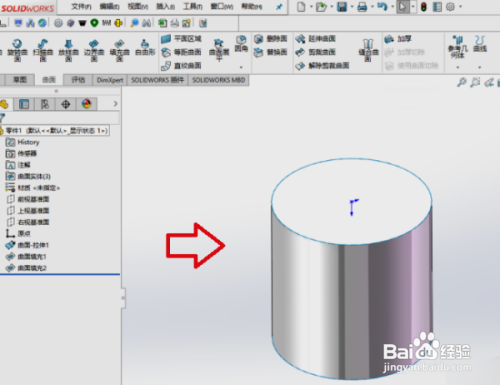Image resolution: width=500 pixels, height=385 pixels.
Task: Select the 曲线 (Curves) tool
Action: pos(480,44)
